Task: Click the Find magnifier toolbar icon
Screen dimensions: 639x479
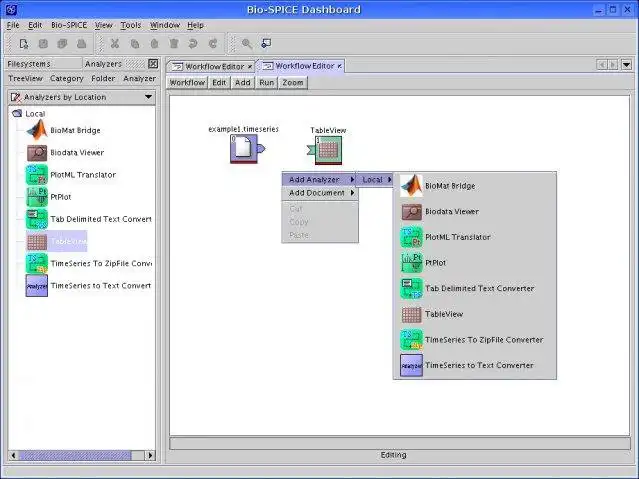Action: coord(247,44)
